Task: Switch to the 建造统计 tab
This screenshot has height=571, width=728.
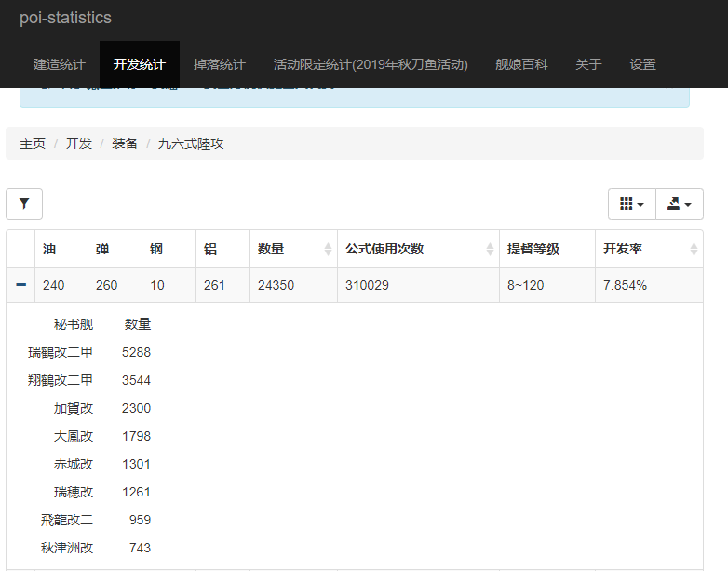Action: tap(60, 64)
